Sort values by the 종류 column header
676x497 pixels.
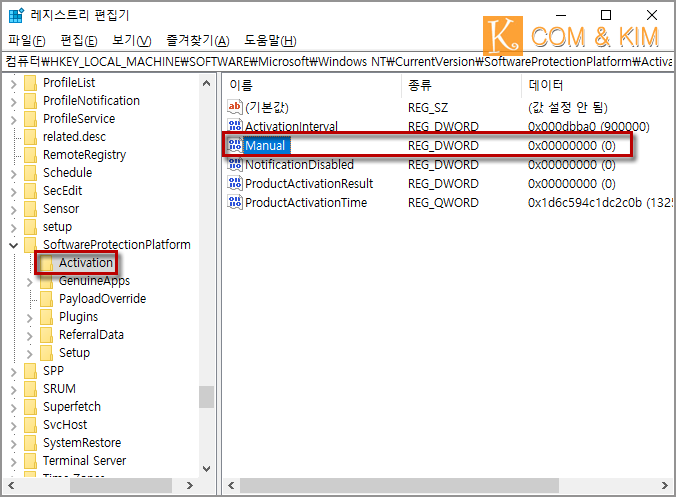(462, 85)
